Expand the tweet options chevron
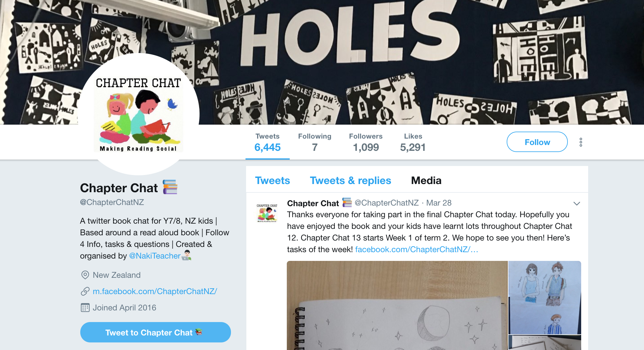 [x=577, y=204]
